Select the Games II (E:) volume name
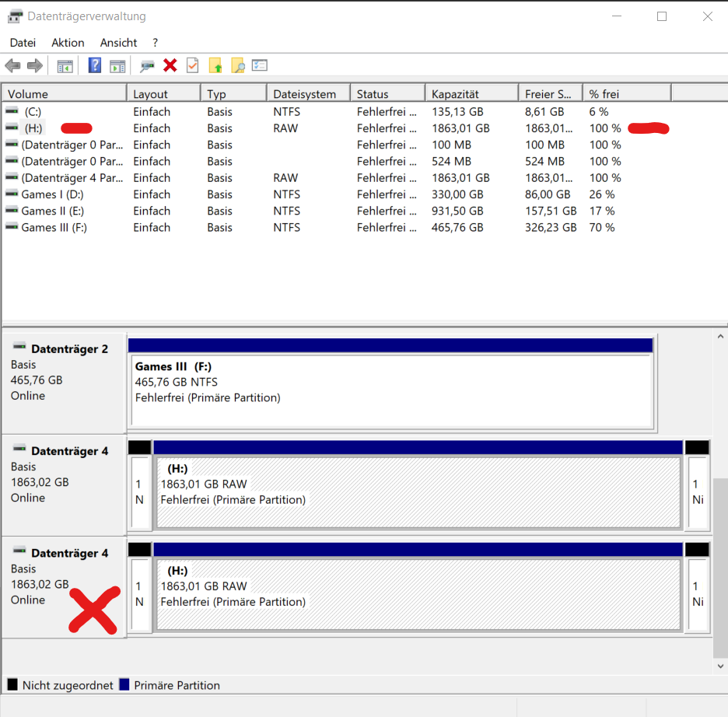 52,212
